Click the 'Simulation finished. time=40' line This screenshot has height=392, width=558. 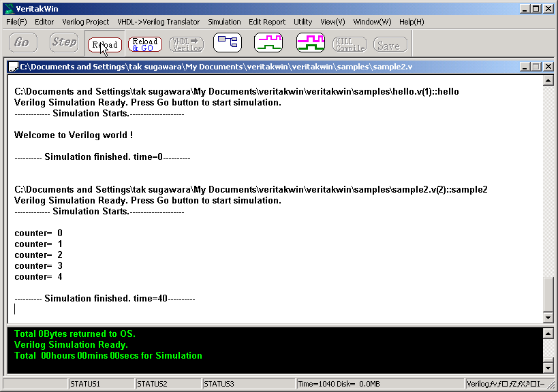coord(105,299)
